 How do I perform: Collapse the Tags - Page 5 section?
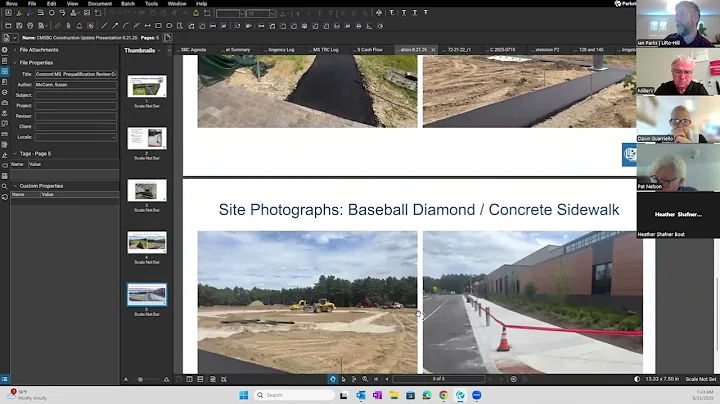click(15, 153)
